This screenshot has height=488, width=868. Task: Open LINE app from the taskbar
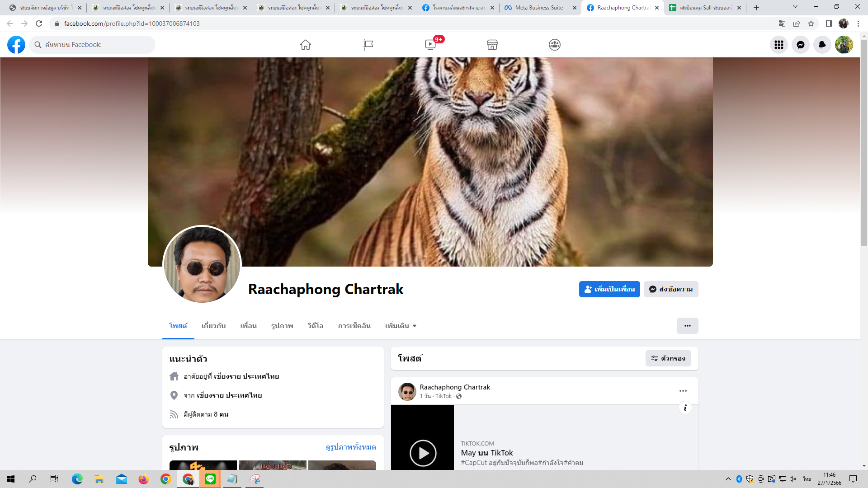(210, 479)
